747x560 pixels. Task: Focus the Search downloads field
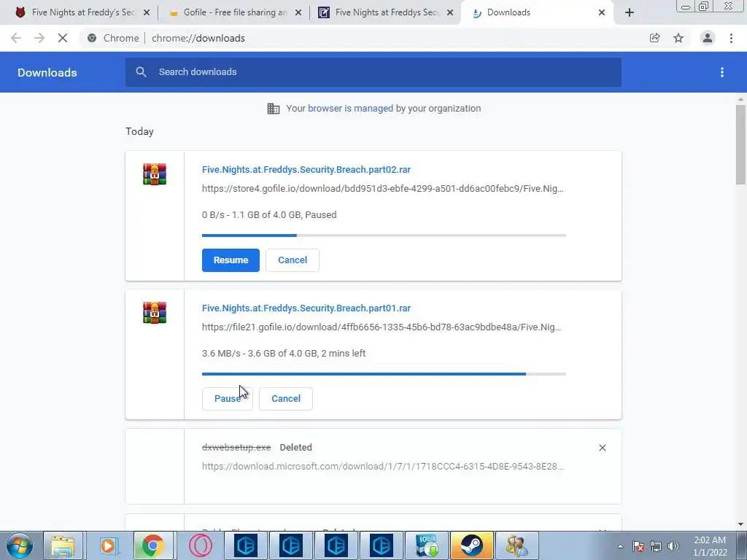(x=373, y=72)
